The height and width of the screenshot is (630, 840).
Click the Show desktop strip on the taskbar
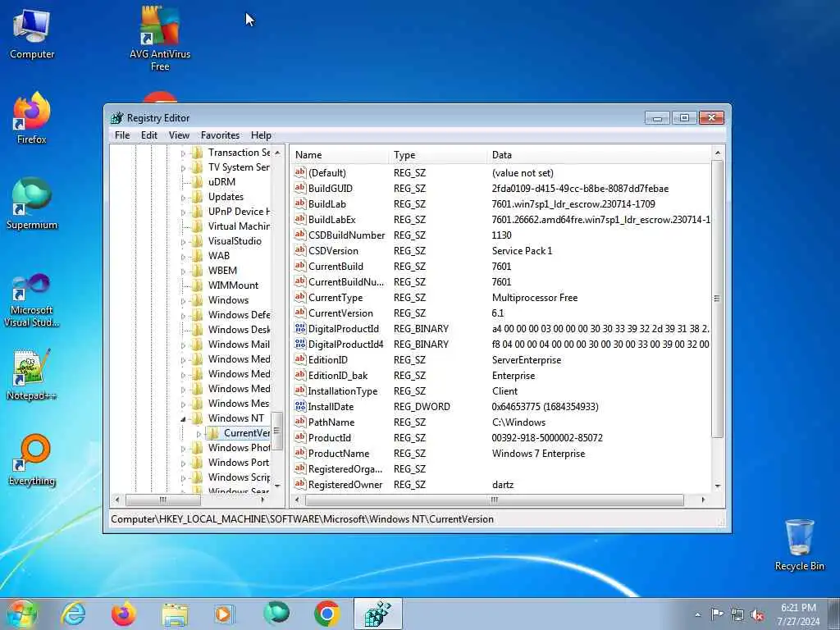click(835, 614)
